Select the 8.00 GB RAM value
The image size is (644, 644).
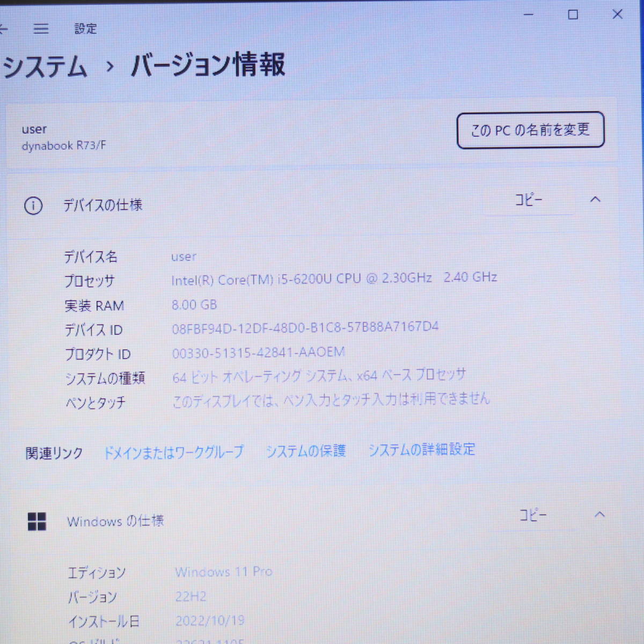[194, 305]
